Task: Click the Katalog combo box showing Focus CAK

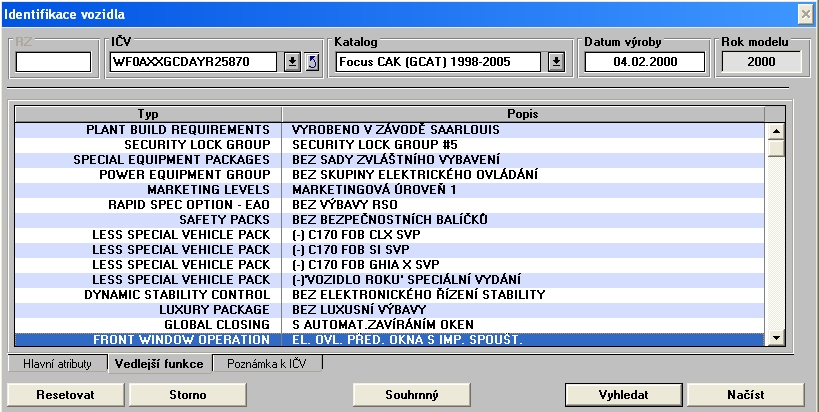Action: pyautogui.click(x=442, y=63)
